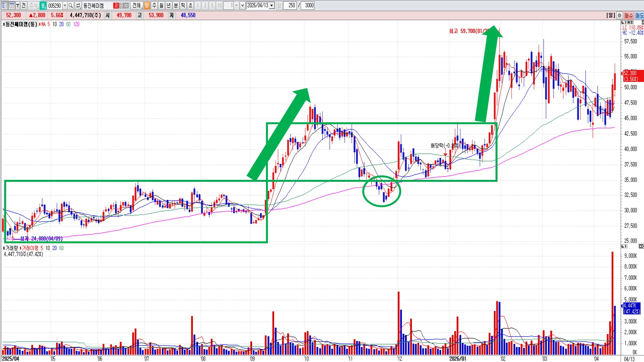Click the L scale icon on price axis
Image resolution: width=644 pixels, height=362 pixels.
[622, 22]
